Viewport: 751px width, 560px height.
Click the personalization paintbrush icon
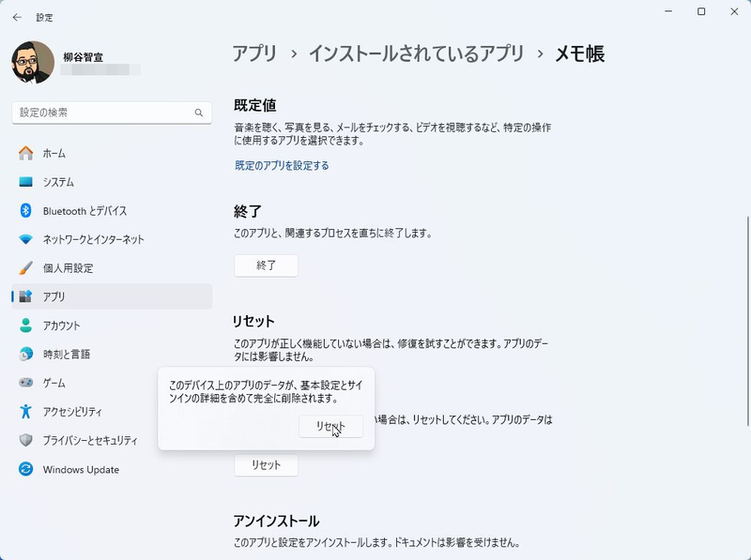(26, 268)
